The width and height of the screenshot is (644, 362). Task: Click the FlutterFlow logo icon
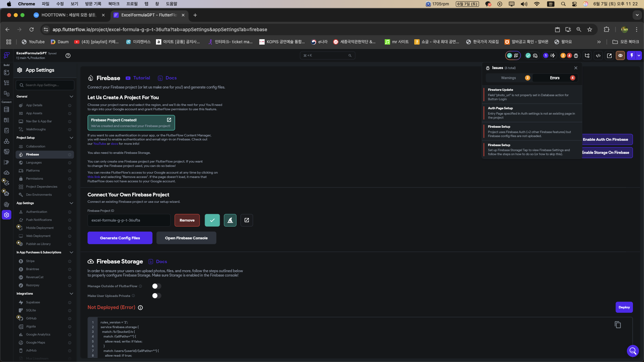pos(6,55)
